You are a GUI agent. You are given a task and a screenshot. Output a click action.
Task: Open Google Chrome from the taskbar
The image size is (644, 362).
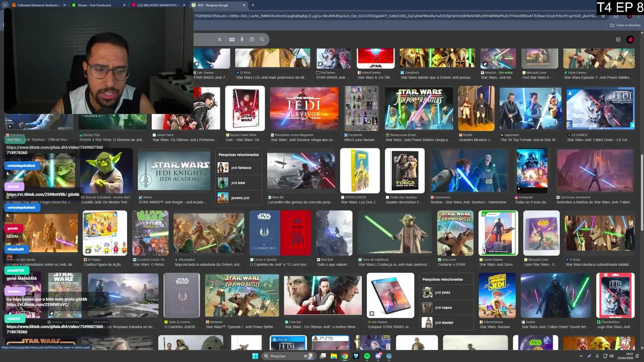345,356
